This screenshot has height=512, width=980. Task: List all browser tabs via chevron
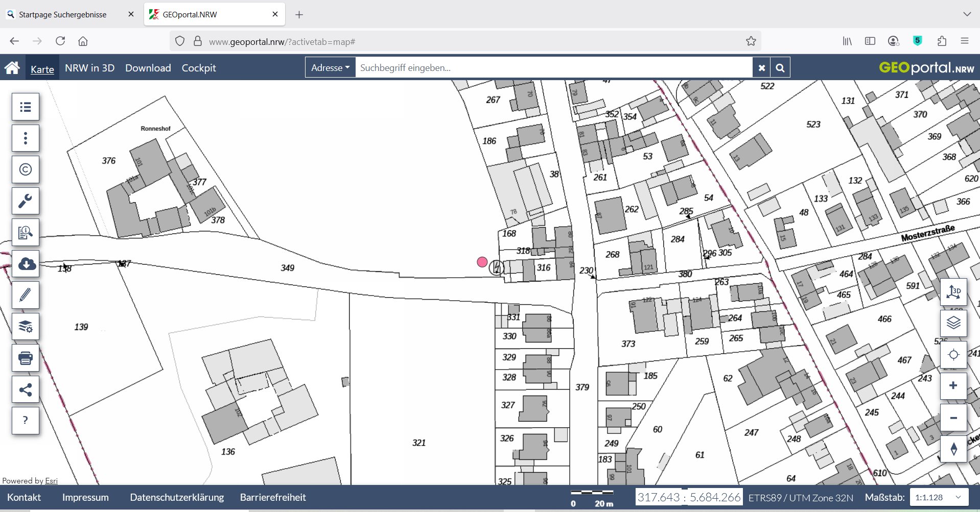click(967, 14)
